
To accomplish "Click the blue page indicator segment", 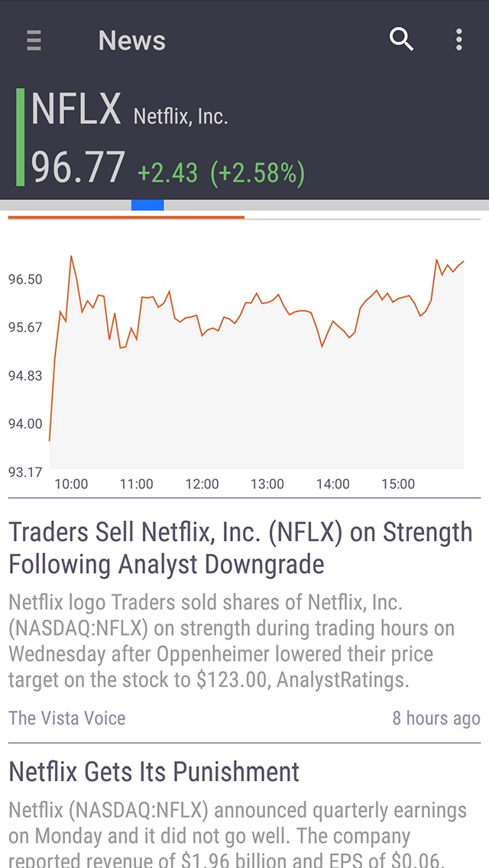I will 147,205.
